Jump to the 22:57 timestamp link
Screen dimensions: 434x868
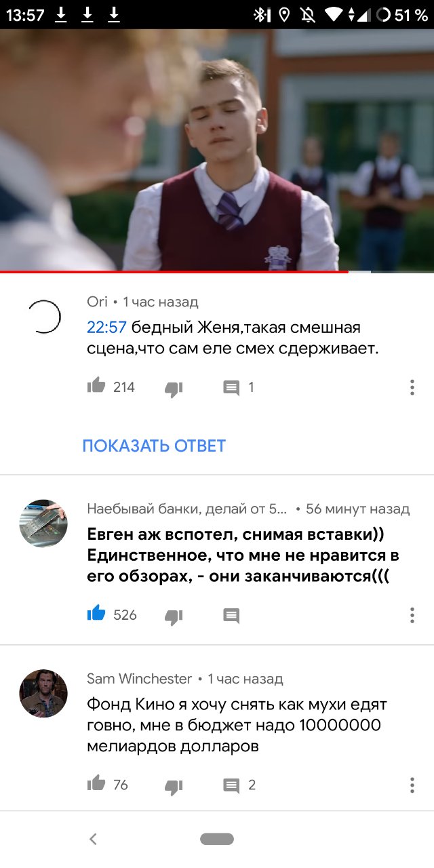[106, 328]
